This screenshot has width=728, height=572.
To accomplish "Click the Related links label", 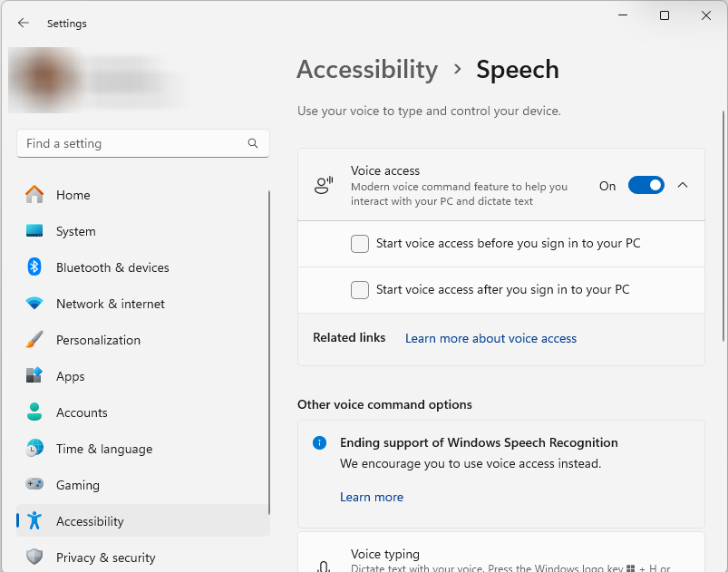I will pos(349,337).
